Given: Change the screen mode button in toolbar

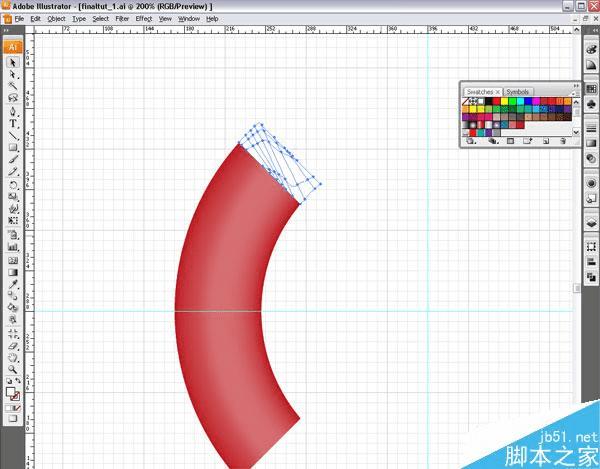Looking at the screenshot, I should 13,419.
